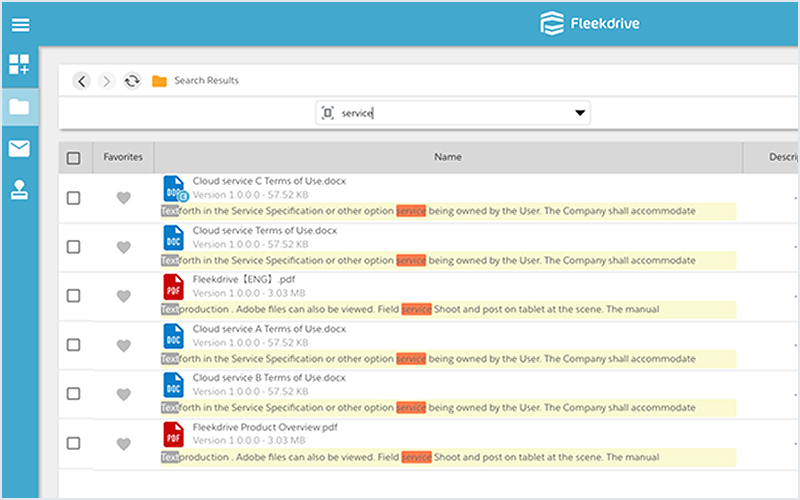Expand the search box dropdown arrow
800x500 pixels.
coord(580,113)
